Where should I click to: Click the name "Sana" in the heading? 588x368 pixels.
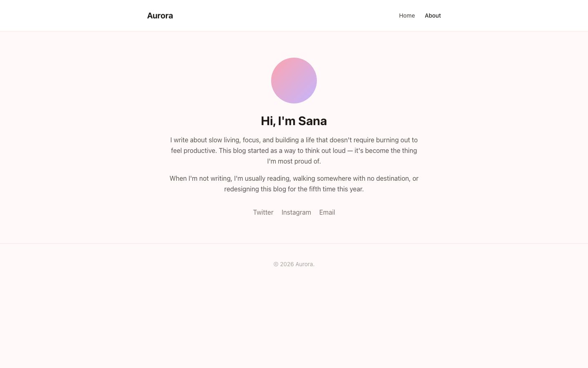coord(312,121)
